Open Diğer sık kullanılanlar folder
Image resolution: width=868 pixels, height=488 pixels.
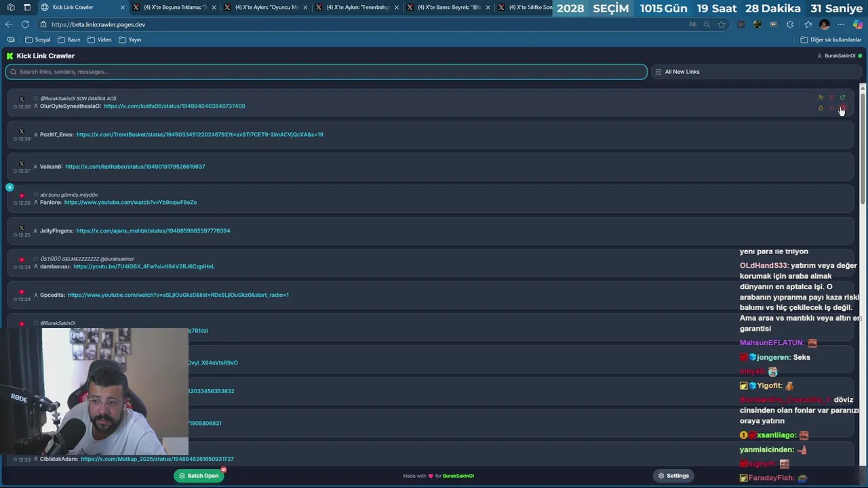point(831,39)
